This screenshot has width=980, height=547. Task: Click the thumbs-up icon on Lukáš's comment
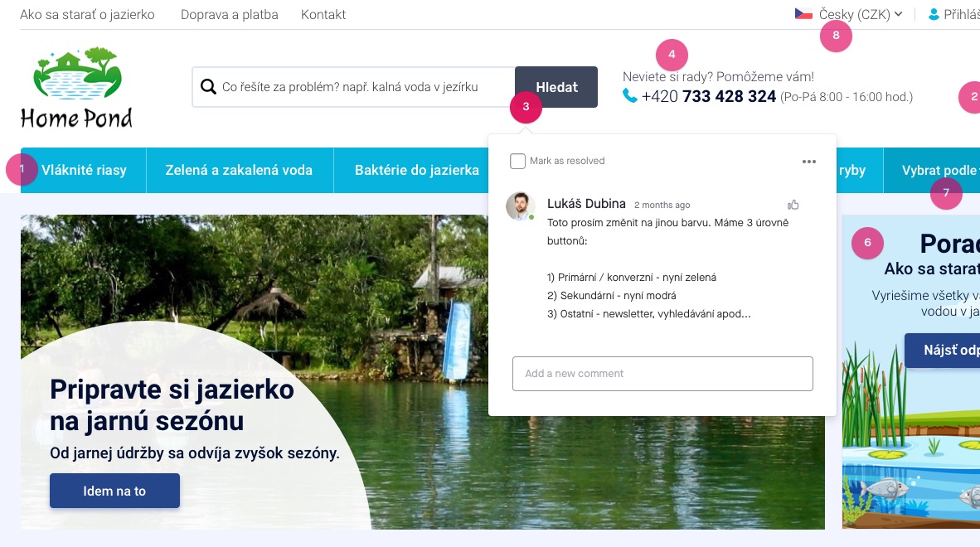point(793,205)
